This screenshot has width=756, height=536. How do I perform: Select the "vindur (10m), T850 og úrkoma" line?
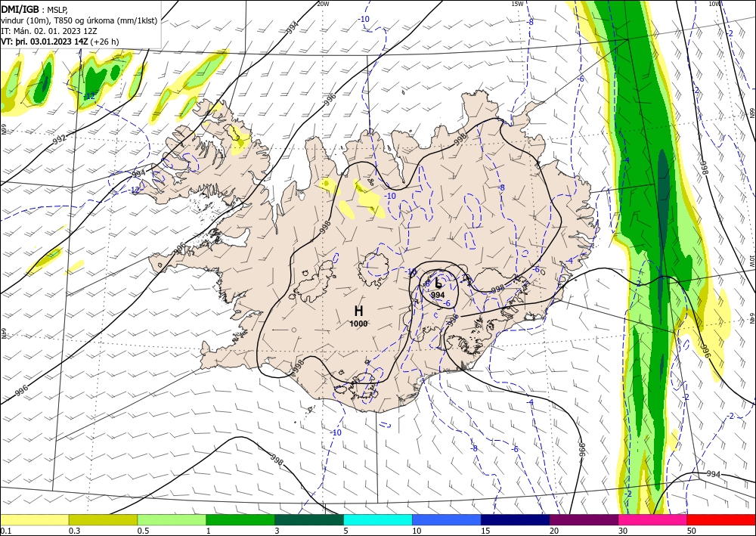click(79, 20)
